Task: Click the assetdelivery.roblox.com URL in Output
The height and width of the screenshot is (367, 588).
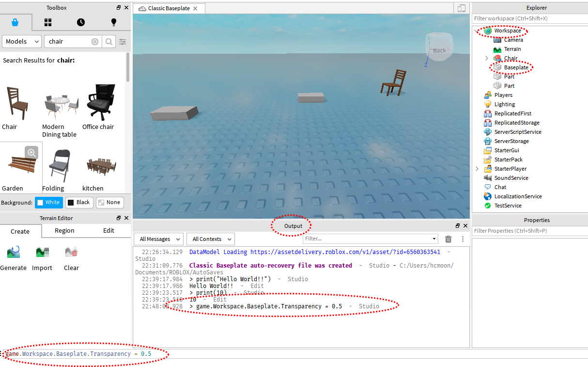Action: 345,252
